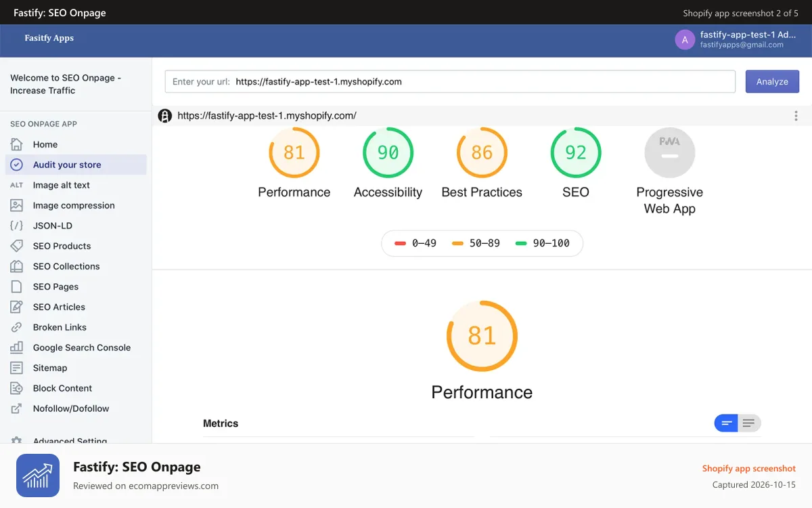This screenshot has width=812, height=508.
Task: Click the Audit your store checkmark icon
Action: click(17, 165)
